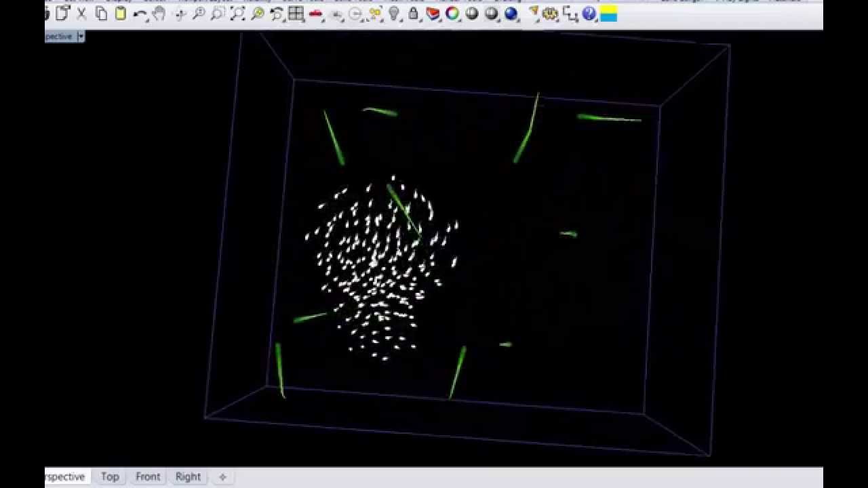Add a new viewport tab

222,477
